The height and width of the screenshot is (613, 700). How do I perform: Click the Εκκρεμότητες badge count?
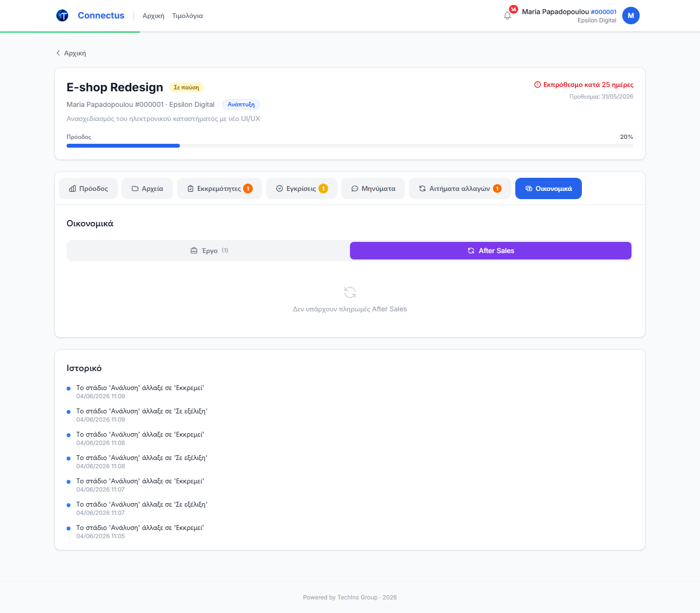coord(248,188)
